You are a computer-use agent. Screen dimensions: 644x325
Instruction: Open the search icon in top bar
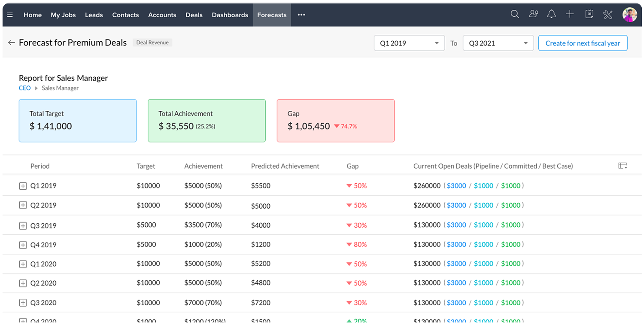pyautogui.click(x=515, y=14)
